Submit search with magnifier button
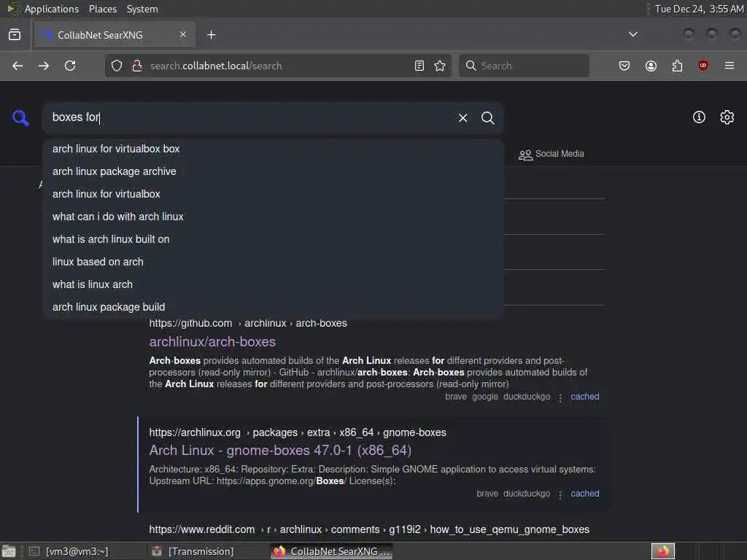 click(487, 117)
